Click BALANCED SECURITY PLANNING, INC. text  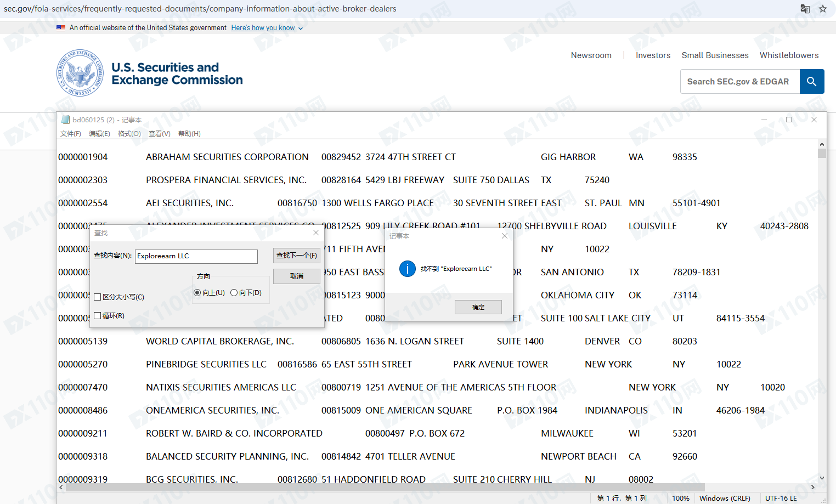click(227, 456)
